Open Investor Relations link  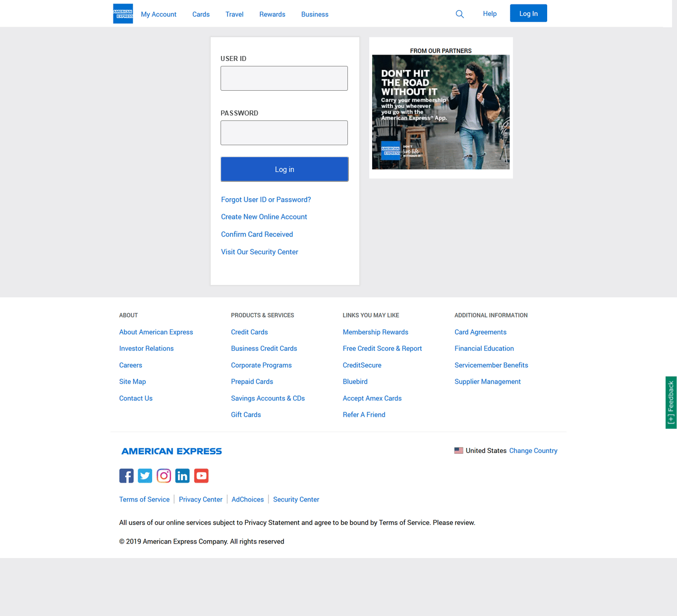(x=146, y=348)
